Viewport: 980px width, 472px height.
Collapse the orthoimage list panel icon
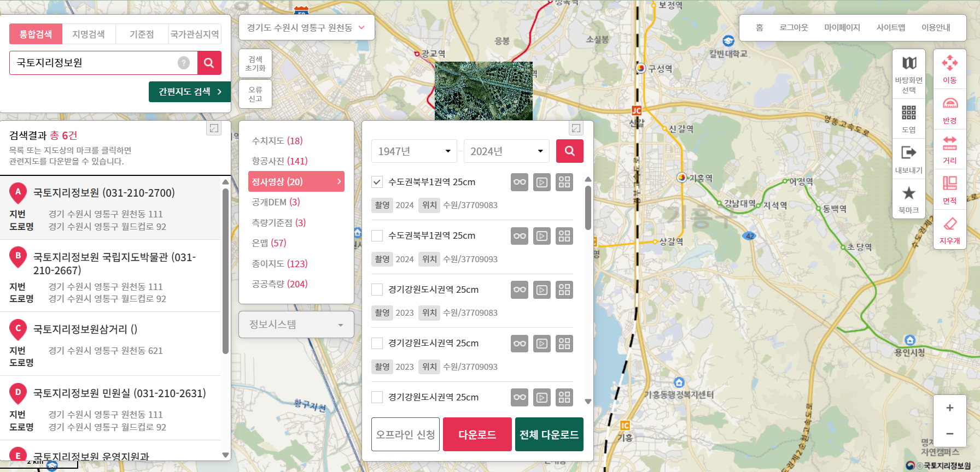(x=576, y=128)
